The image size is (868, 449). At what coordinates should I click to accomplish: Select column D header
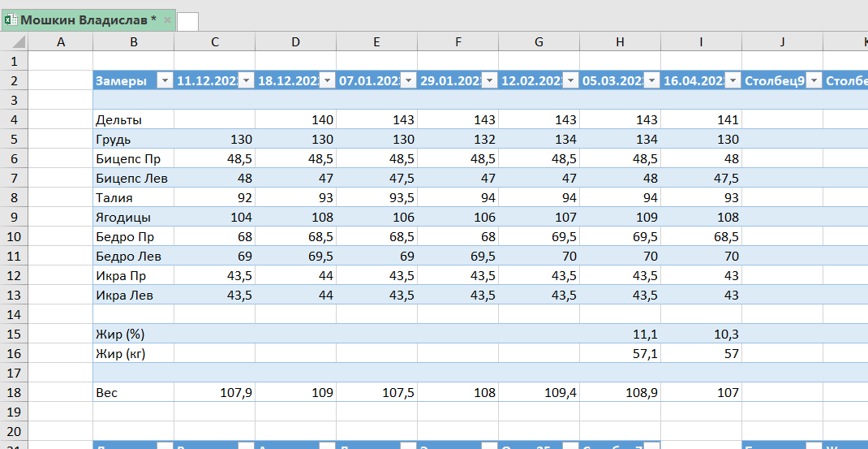[295, 42]
